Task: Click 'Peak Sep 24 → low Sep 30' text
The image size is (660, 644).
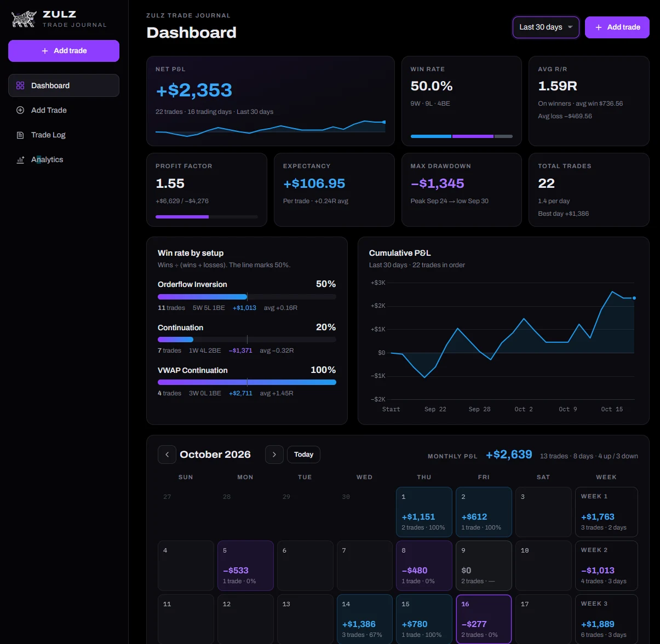Action: pyautogui.click(x=450, y=201)
